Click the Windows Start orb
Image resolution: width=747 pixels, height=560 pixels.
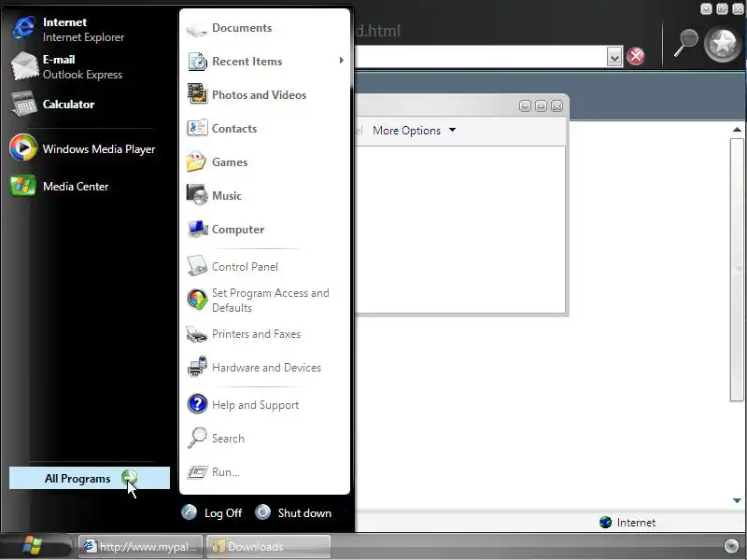[x=33, y=545]
